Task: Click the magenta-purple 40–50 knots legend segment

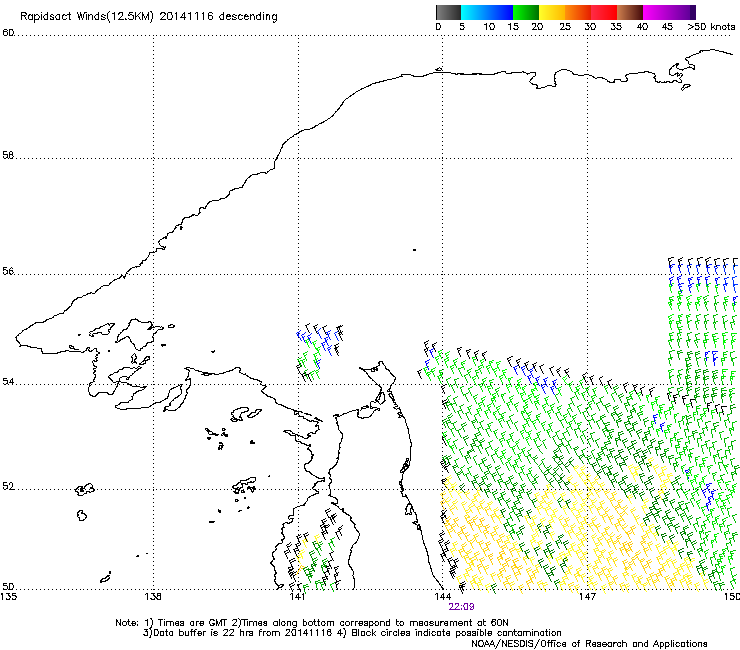Action: tap(669, 12)
